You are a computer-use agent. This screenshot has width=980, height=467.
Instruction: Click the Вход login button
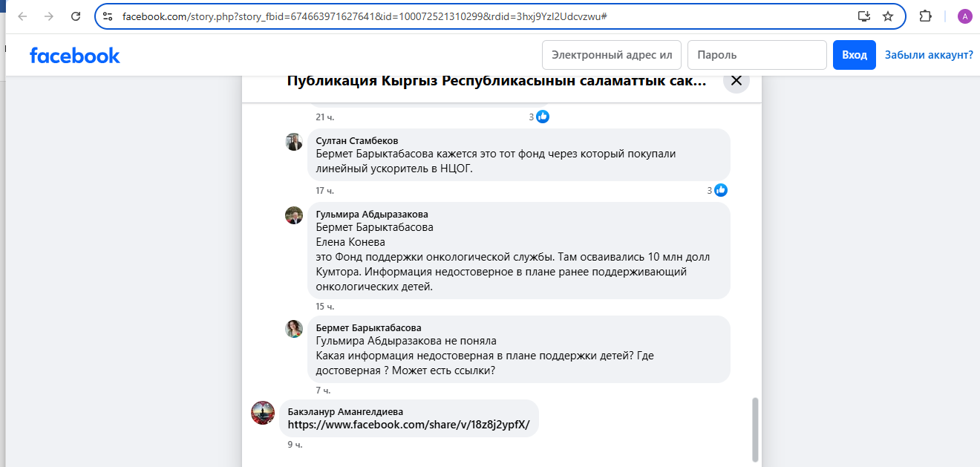coord(854,55)
